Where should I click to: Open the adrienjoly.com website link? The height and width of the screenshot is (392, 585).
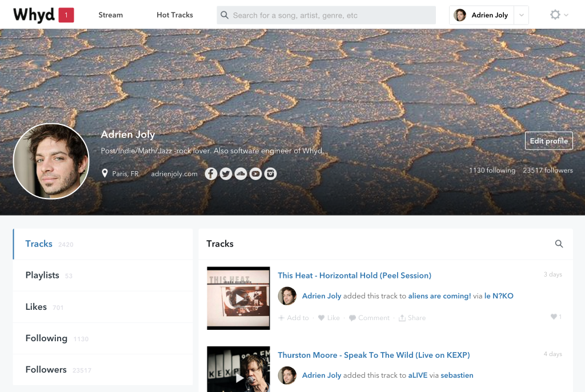pyautogui.click(x=174, y=173)
